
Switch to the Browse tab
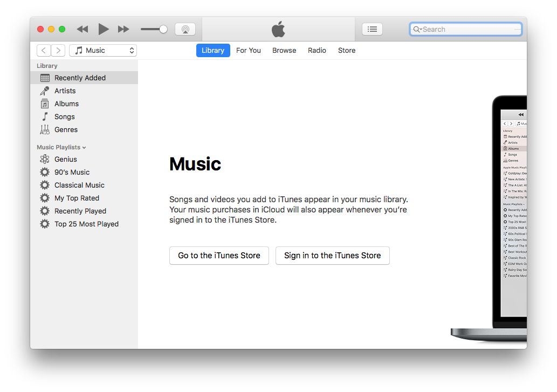(x=284, y=51)
